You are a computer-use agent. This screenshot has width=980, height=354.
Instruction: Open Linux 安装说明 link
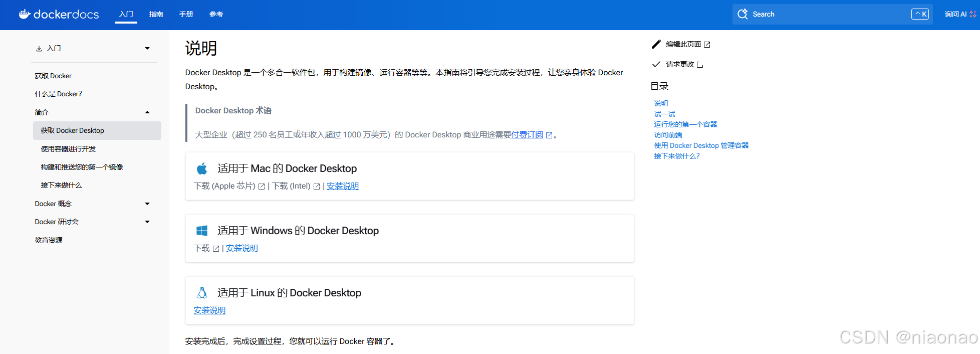tap(209, 310)
